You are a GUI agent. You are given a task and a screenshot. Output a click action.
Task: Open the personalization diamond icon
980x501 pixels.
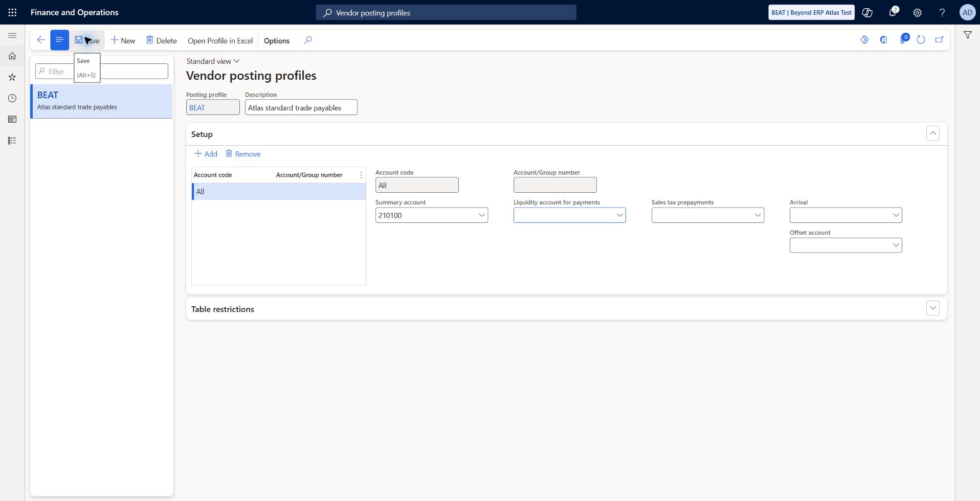[x=864, y=40]
